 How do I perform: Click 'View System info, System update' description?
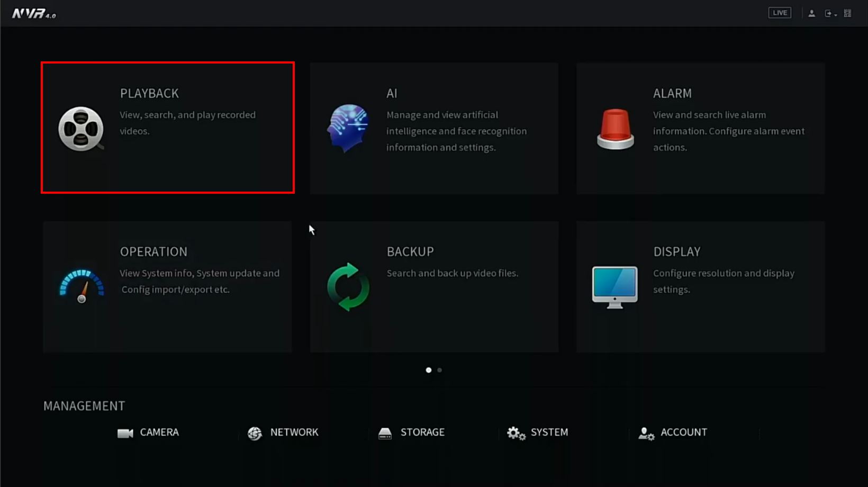[x=200, y=281]
